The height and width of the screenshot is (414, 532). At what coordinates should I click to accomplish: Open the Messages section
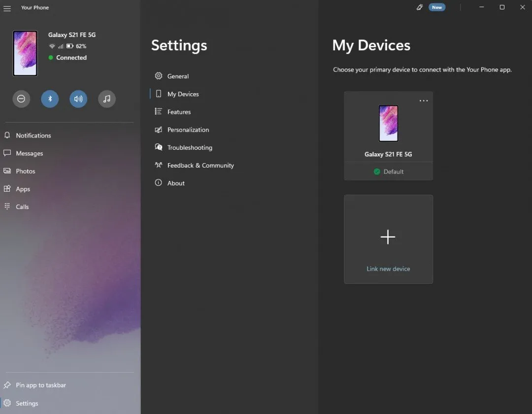click(x=29, y=153)
